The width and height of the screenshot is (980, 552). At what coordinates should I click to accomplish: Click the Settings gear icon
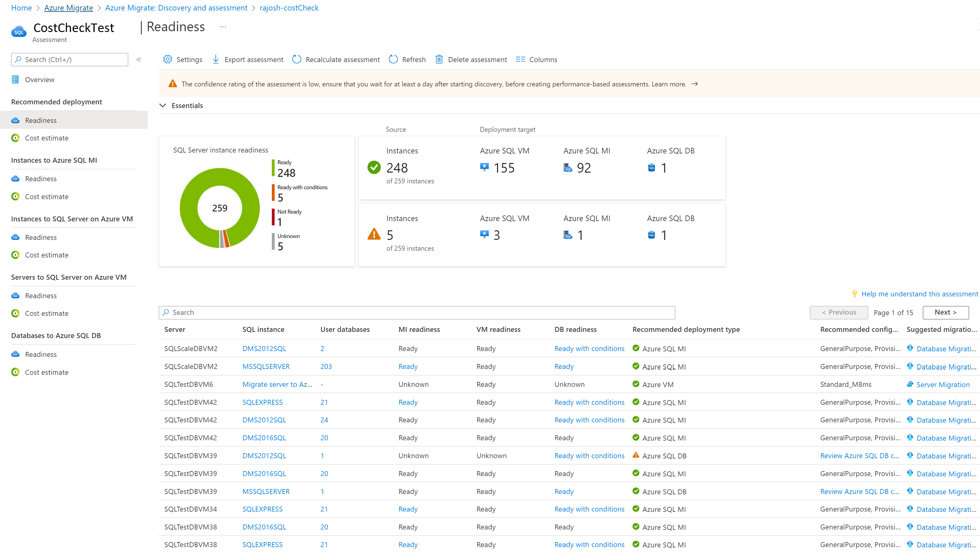tap(167, 60)
